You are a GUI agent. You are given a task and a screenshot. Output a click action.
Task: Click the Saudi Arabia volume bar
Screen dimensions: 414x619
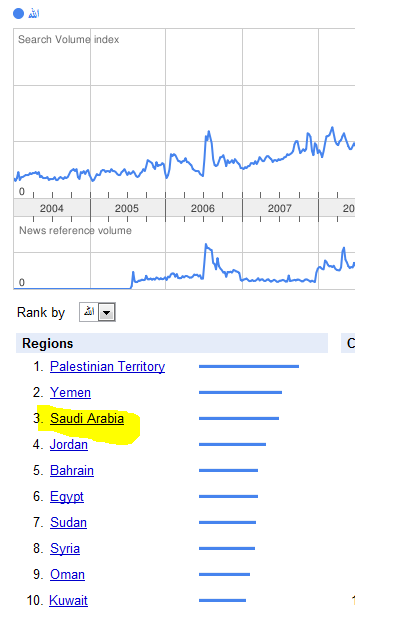239,418
